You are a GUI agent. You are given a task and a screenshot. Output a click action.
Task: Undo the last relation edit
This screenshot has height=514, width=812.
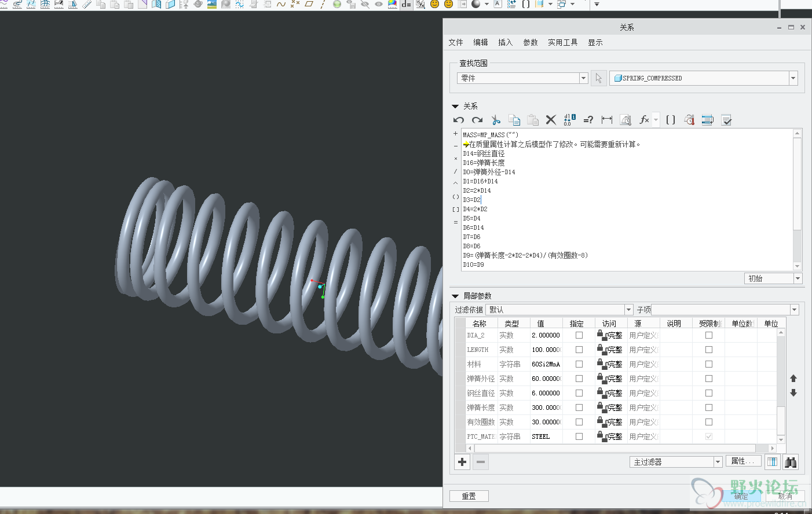point(459,120)
